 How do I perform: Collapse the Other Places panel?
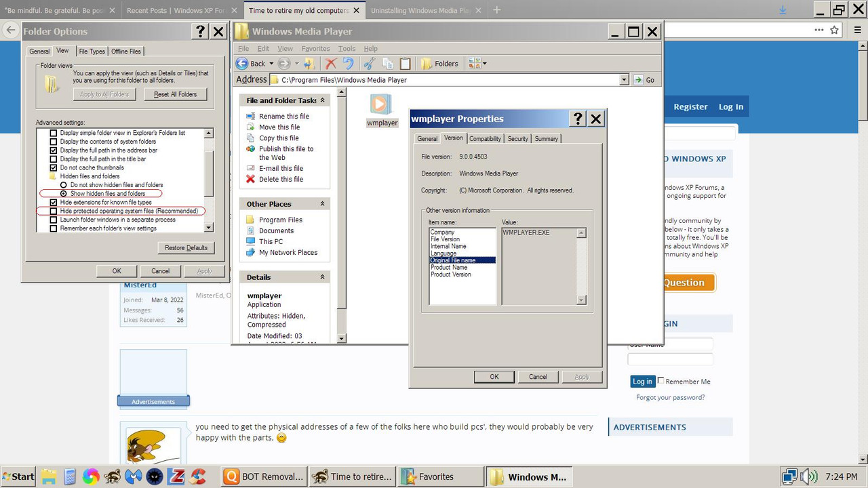click(x=322, y=204)
